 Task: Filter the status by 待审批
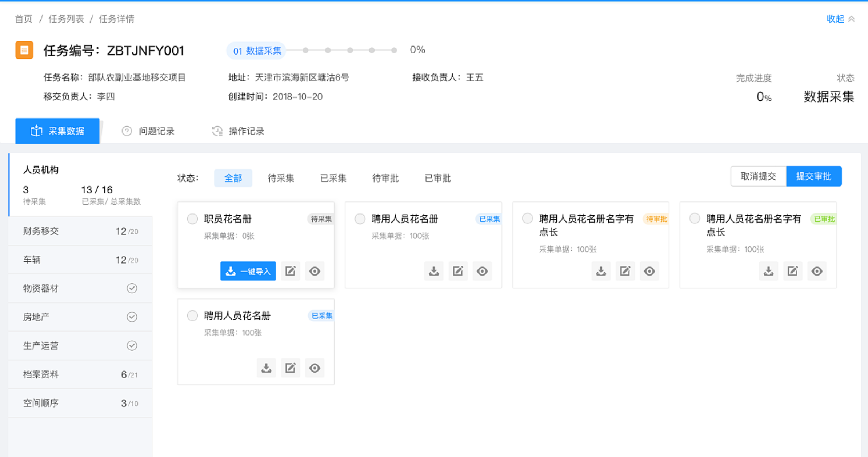coord(385,178)
